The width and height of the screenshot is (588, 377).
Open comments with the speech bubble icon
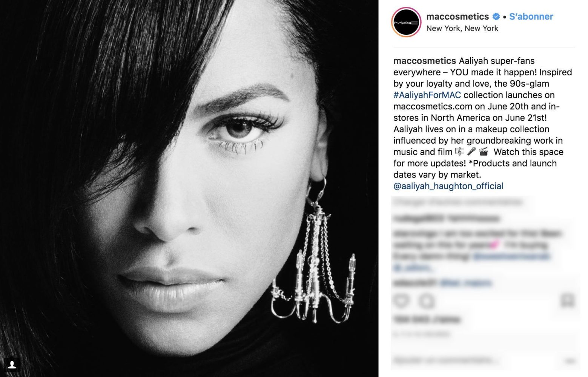[427, 301]
